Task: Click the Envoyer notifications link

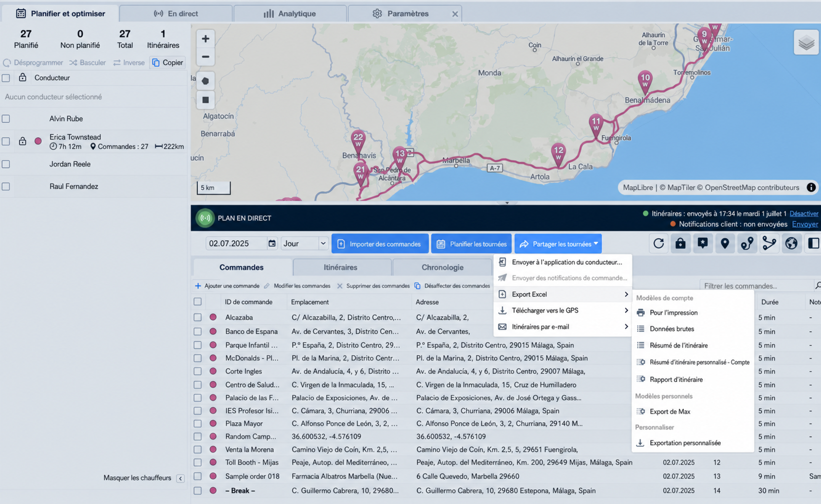Action: click(805, 224)
